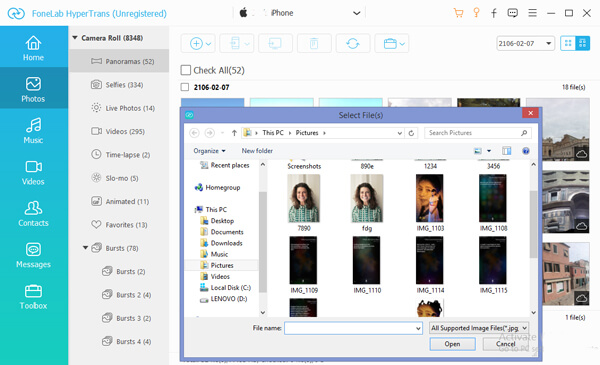600x365 pixels.
Task: Open the Home section in sidebar
Action: tap(34, 47)
